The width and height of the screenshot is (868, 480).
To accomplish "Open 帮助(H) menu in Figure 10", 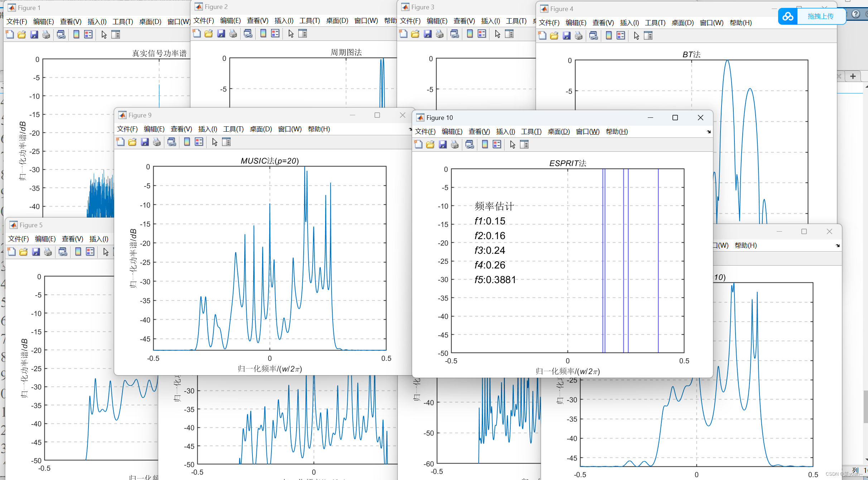I will tap(617, 132).
